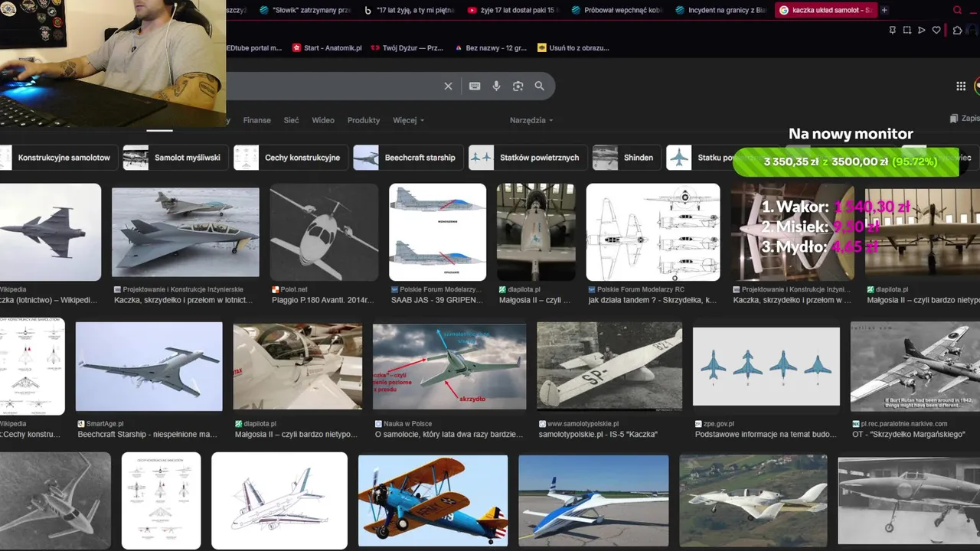Screen dimensions: 980x551
Task: Open search by image camera icon
Action: pyautogui.click(x=518, y=86)
